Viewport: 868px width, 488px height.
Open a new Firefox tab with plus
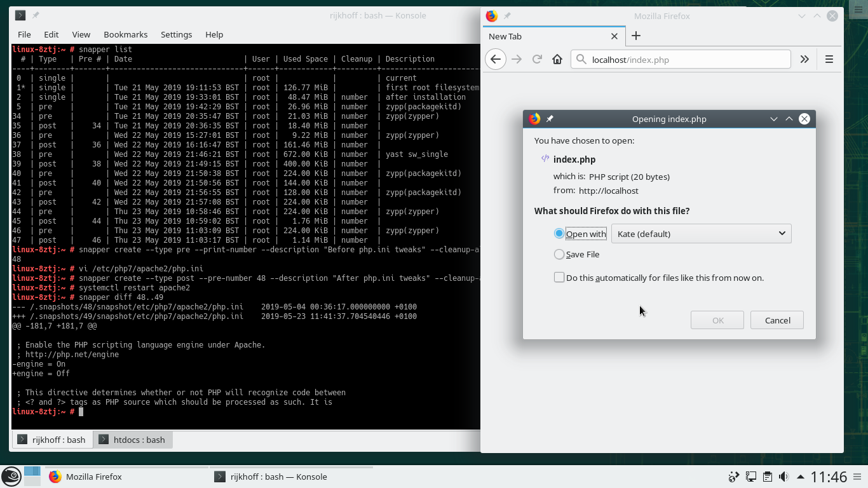(636, 36)
